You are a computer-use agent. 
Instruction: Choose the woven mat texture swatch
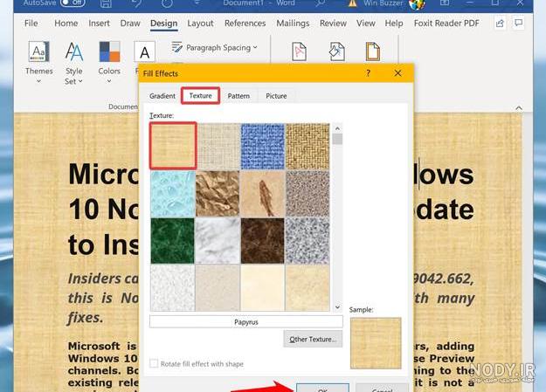308,146
